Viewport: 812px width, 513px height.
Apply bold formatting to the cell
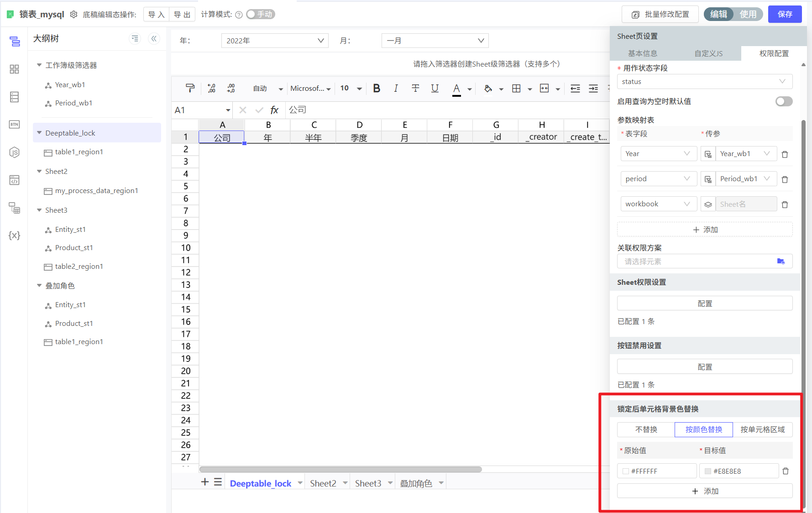point(376,89)
